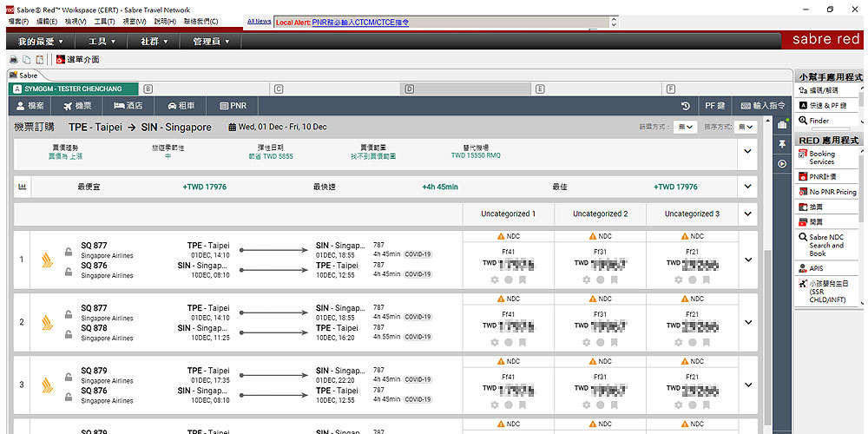Click the chart icon left of 最便宜

(x=23, y=187)
